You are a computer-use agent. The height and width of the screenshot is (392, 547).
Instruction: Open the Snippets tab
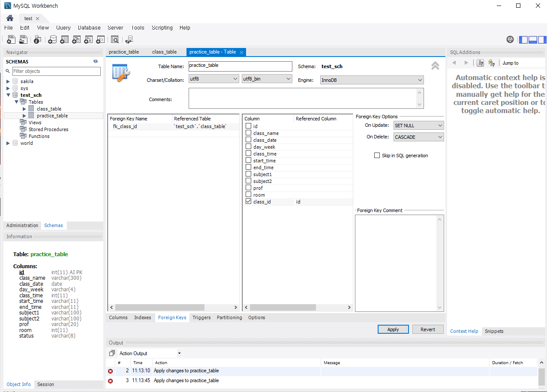[x=494, y=331]
